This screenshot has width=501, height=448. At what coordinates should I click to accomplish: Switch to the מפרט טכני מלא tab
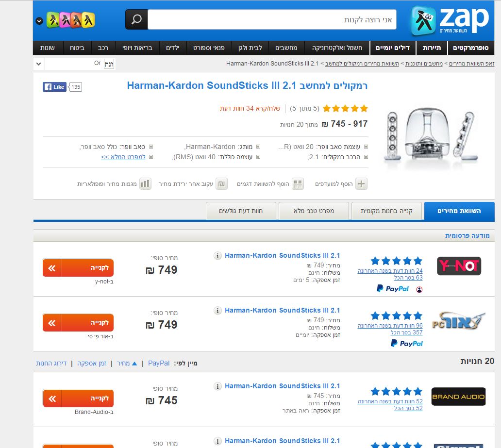click(x=314, y=211)
